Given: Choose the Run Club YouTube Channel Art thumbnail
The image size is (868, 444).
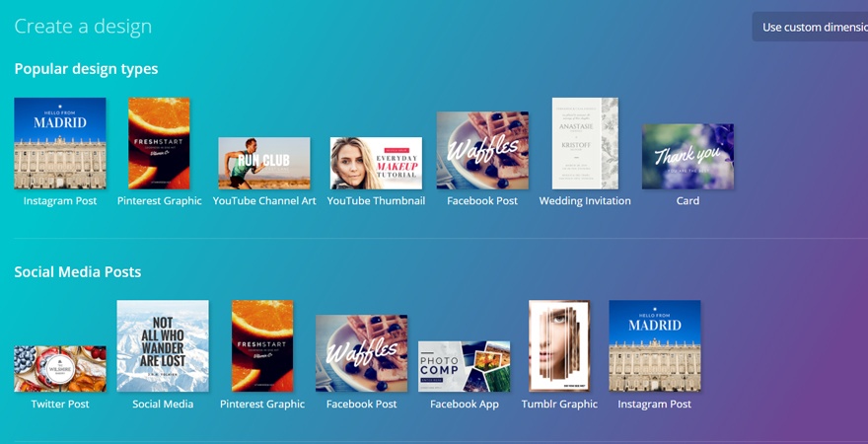Looking at the screenshot, I should (x=263, y=163).
